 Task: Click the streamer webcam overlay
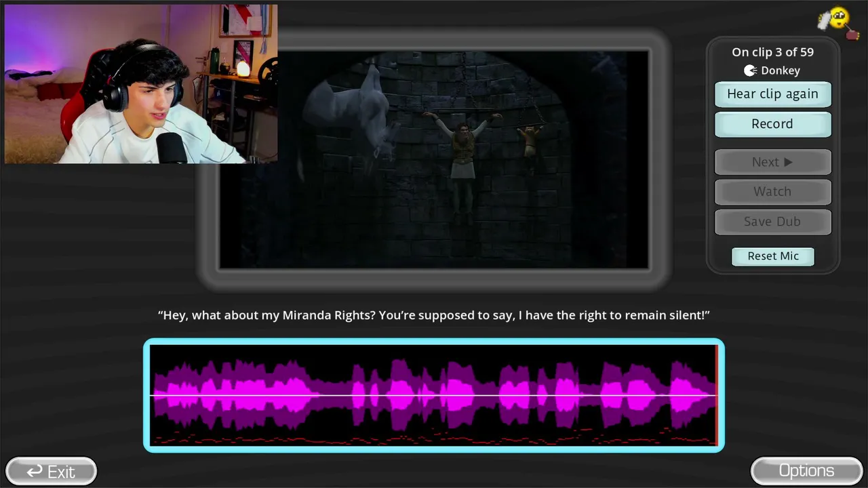[141, 84]
